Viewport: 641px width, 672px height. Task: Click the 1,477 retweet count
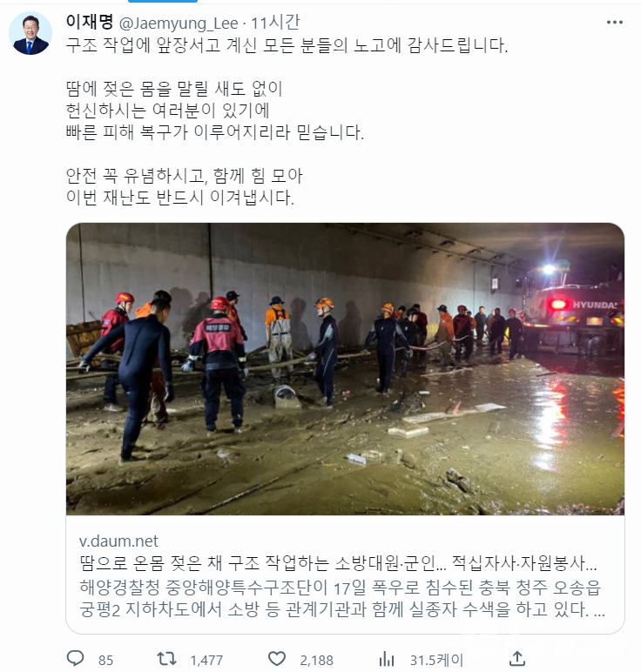pos(206,660)
